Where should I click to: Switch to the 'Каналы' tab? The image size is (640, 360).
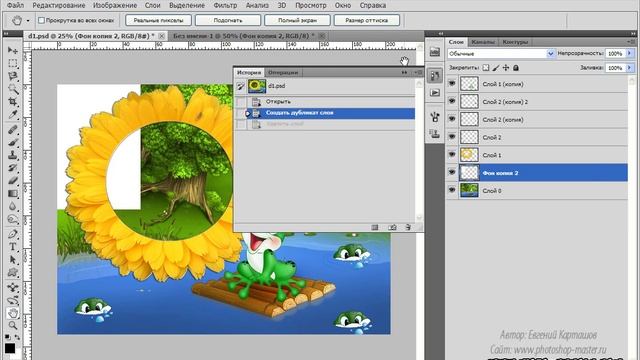point(482,42)
